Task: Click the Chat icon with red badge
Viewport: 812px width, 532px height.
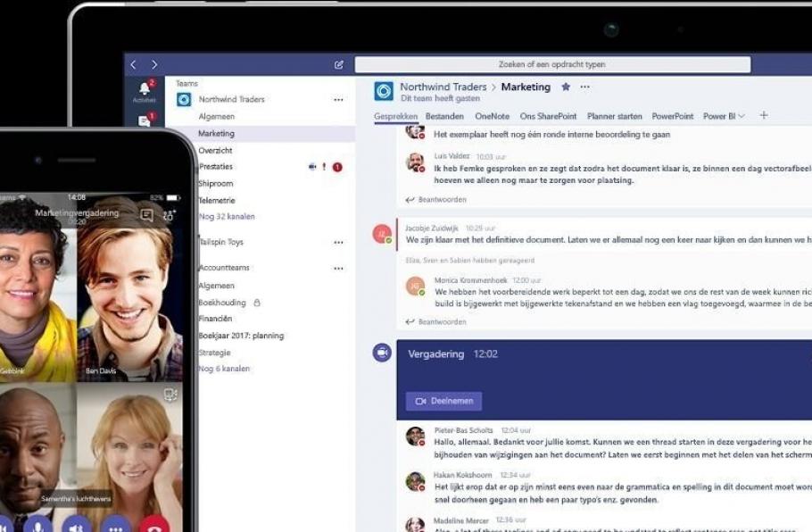Action: point(145,121)
